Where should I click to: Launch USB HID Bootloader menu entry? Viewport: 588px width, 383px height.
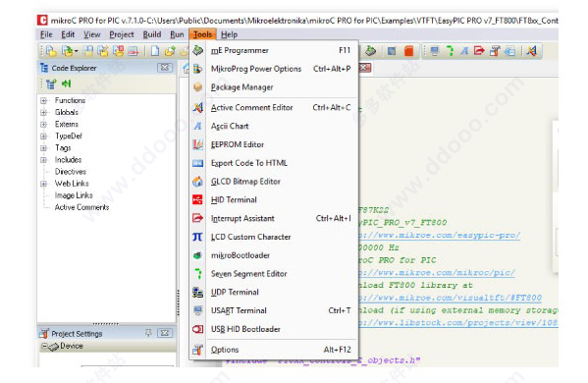[x=273, y=329]
